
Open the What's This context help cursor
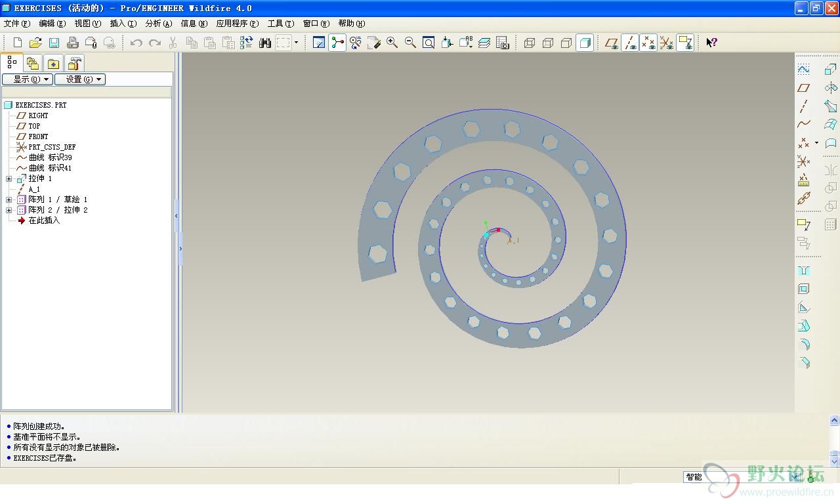tap(711, 43)
